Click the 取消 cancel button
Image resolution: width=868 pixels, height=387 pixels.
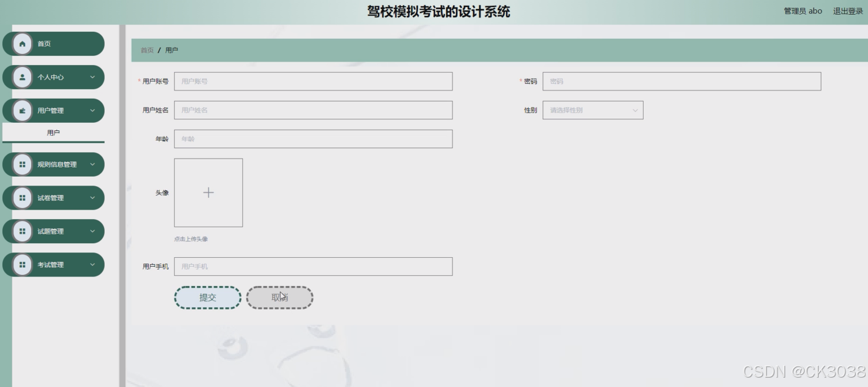[280, 297]
